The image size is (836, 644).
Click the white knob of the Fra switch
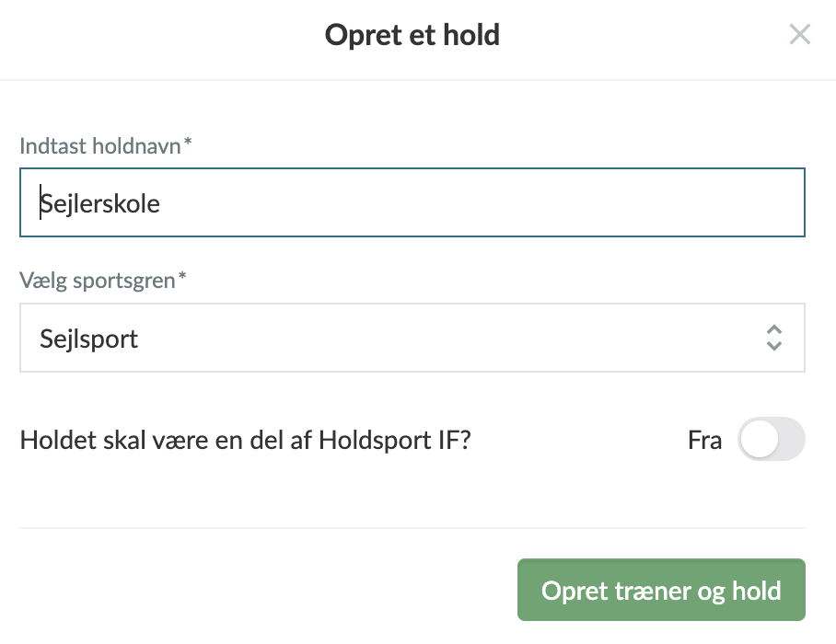[x=759, y=441]
